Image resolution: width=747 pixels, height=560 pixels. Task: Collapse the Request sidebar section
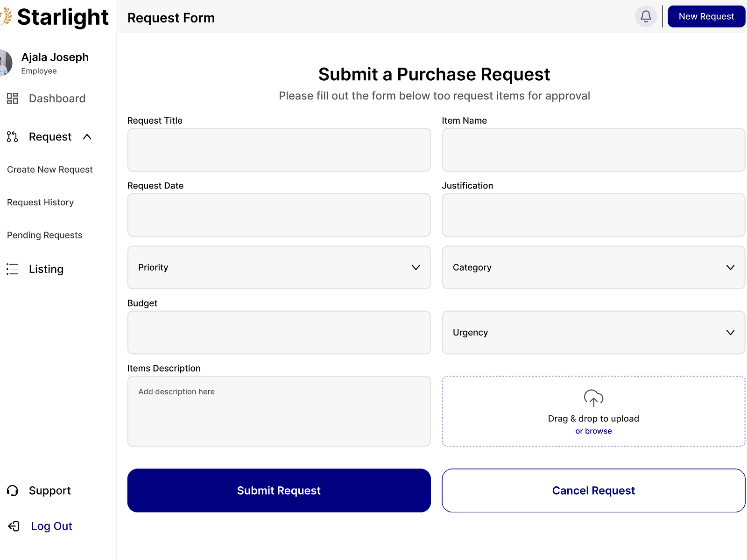(x=87, y=137)
